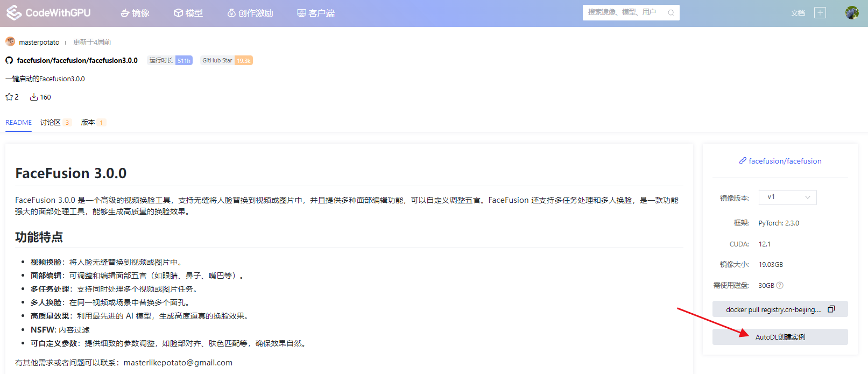Open the 创作激励 navigation item
Image resolution: width=868 pixels, height=374 pixels.
250,13
